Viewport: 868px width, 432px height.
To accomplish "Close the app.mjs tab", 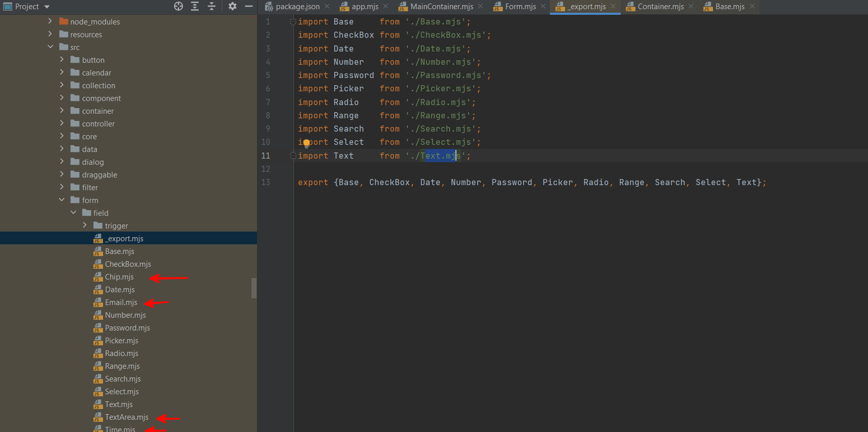I will (386, 6).
